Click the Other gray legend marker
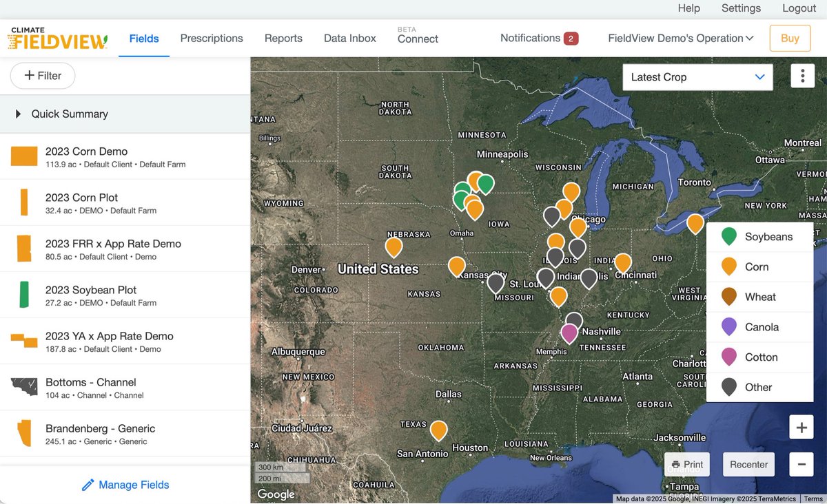Screen dimensions: 827x504 tap(728, 388)
